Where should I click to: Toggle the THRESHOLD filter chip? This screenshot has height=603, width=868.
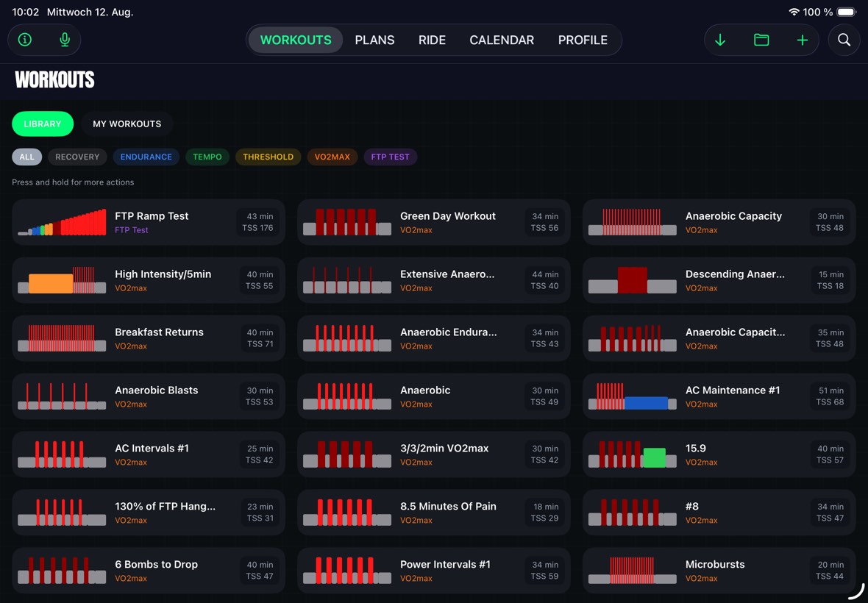268,157
